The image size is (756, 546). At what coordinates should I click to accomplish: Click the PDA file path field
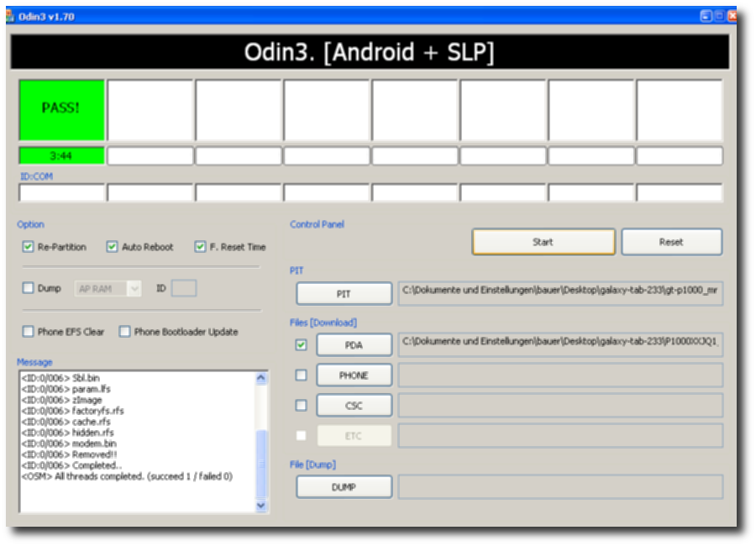pyautogui.click(x=560, y=344)
